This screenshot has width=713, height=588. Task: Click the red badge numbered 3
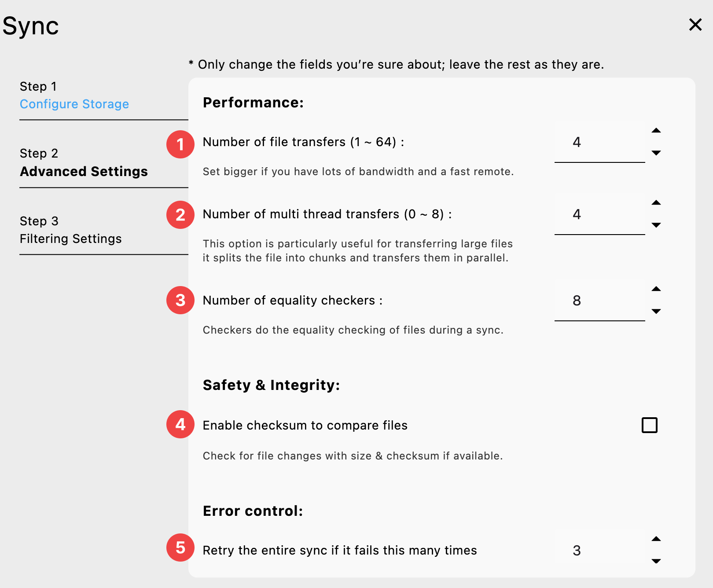click(180, 300)
